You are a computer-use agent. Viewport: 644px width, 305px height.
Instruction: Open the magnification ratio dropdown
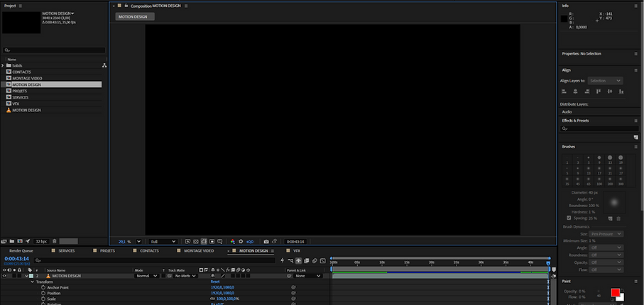click(138, 241)
